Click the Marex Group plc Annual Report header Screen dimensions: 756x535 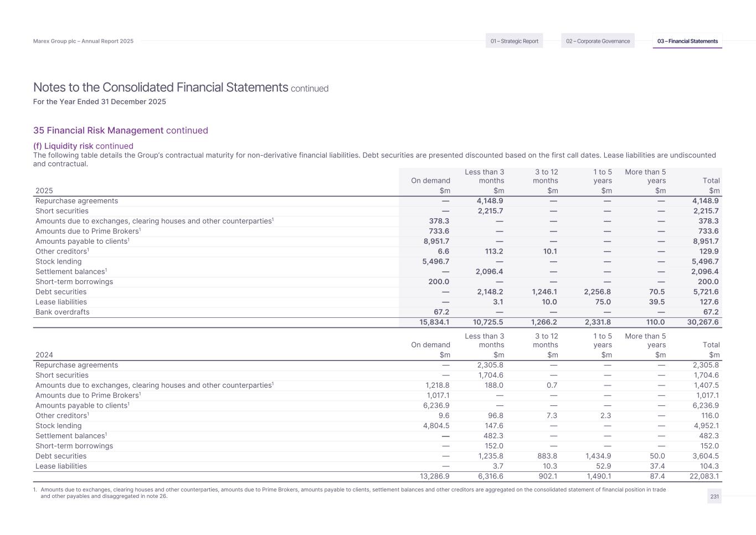click(83, 41)
